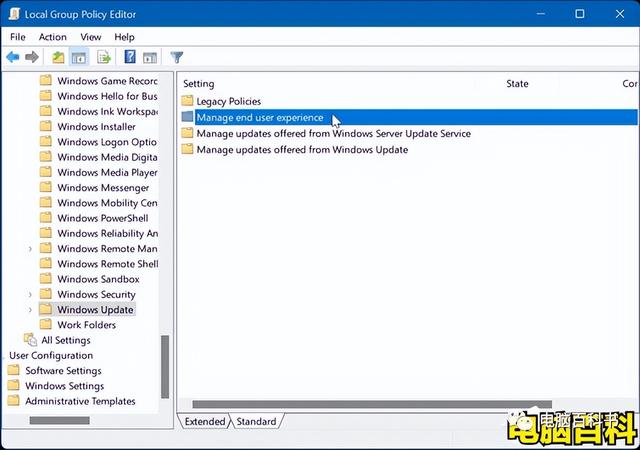
Task: Click the app icon in title bar
Action: click(x=14, y=13)
